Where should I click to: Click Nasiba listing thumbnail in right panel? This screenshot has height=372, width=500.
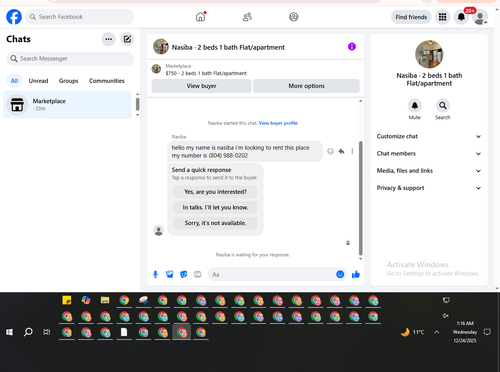(x=429, y=54)
